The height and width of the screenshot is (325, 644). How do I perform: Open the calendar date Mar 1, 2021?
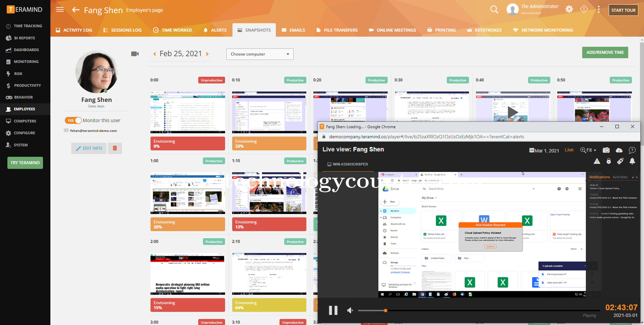tap(544, 150)
